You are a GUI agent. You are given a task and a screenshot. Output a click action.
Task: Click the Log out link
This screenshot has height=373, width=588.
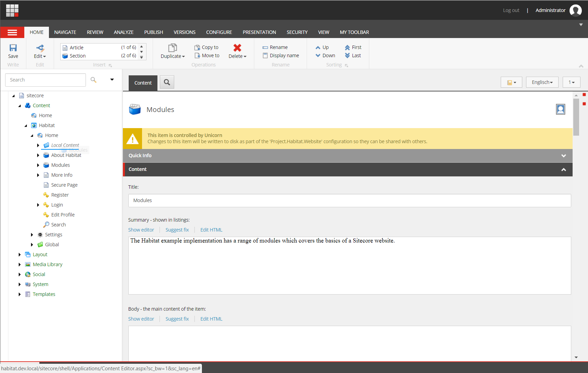pyautogui.click(x=511, y=10)
